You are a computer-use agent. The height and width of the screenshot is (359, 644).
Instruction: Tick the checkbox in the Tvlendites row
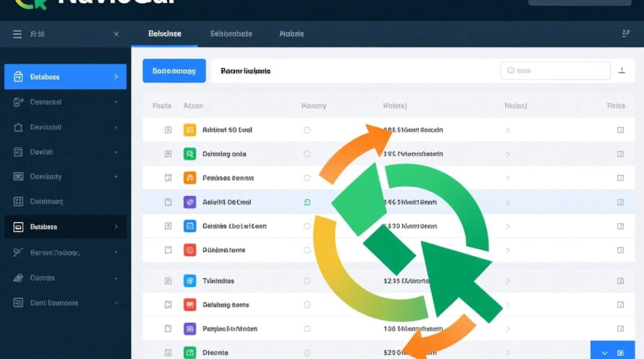tap(168, 281)
